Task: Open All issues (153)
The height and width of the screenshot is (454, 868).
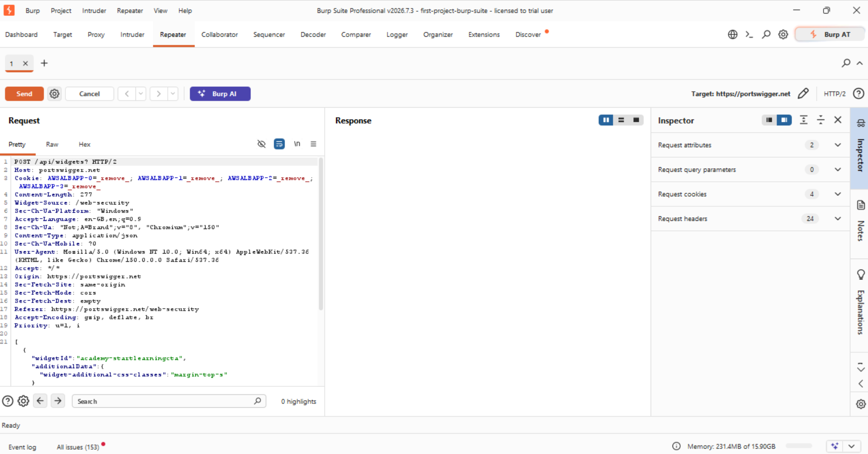Action: [78, 447]
